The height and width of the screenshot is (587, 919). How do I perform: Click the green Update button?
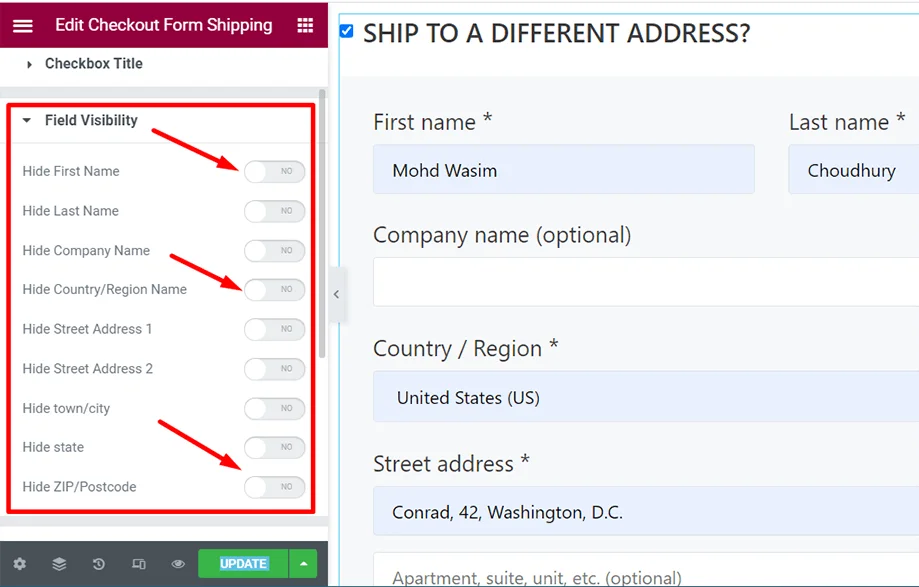tap(243, 564)
